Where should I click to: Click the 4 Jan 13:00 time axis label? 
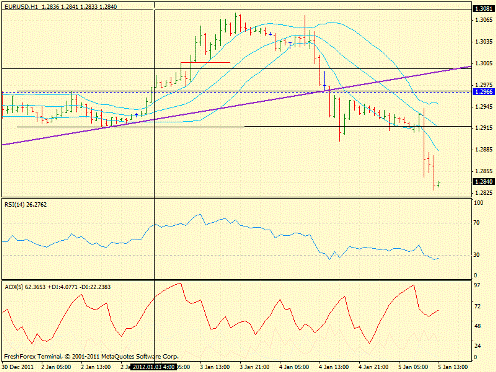coord(334,367)
